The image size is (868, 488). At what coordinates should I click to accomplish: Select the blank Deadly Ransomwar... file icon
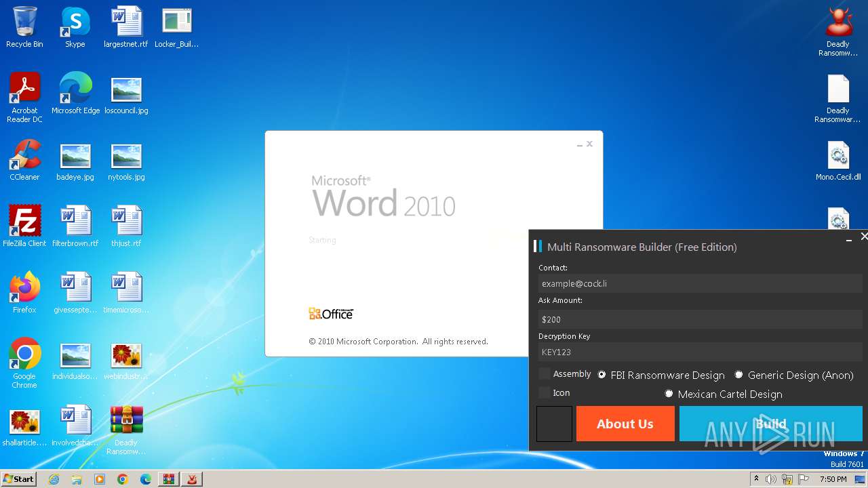838,98
